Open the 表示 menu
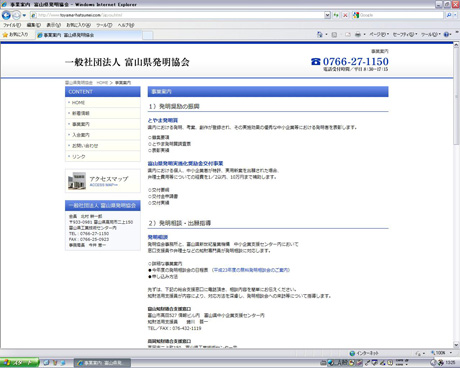This screenshot has width=460, height=368. click(x=53, y=25)
